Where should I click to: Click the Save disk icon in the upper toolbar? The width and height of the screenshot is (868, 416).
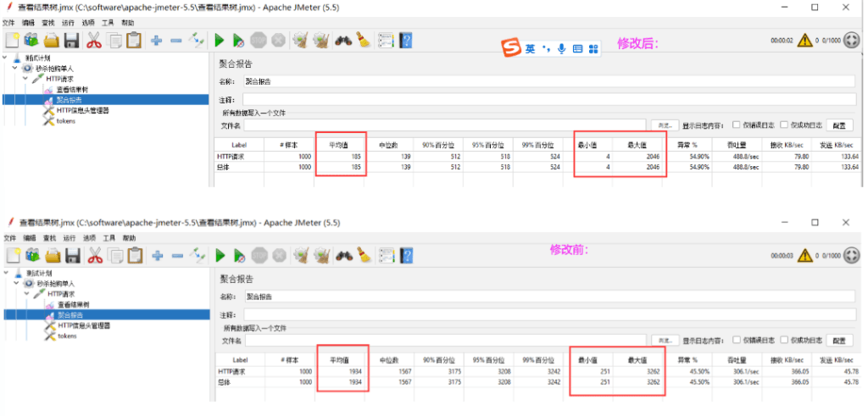[x=72, y=40]
